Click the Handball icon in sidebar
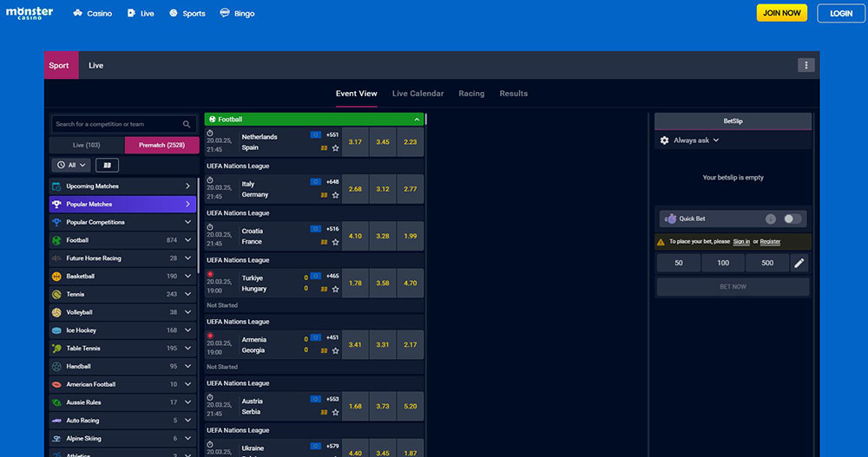Screen dimensions: 868x457 [x=56, y=366]
